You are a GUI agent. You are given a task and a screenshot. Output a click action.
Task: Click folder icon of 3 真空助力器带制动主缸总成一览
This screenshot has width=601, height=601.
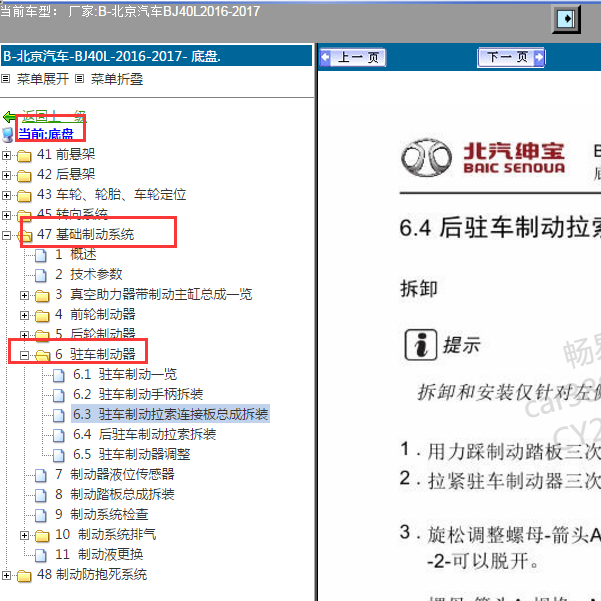pos(42,296)
